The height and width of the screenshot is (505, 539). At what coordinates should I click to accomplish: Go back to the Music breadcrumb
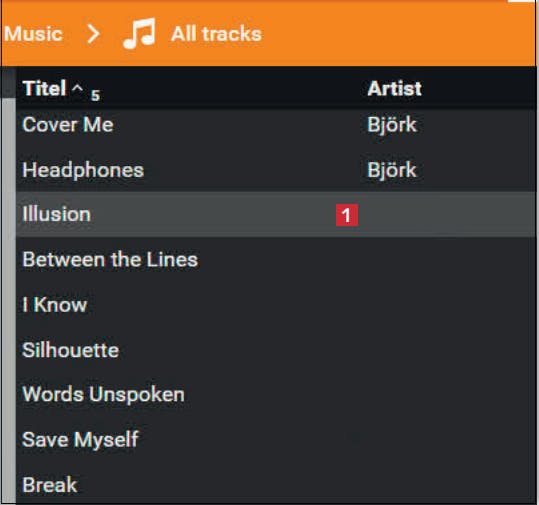[x=33, y=34]
